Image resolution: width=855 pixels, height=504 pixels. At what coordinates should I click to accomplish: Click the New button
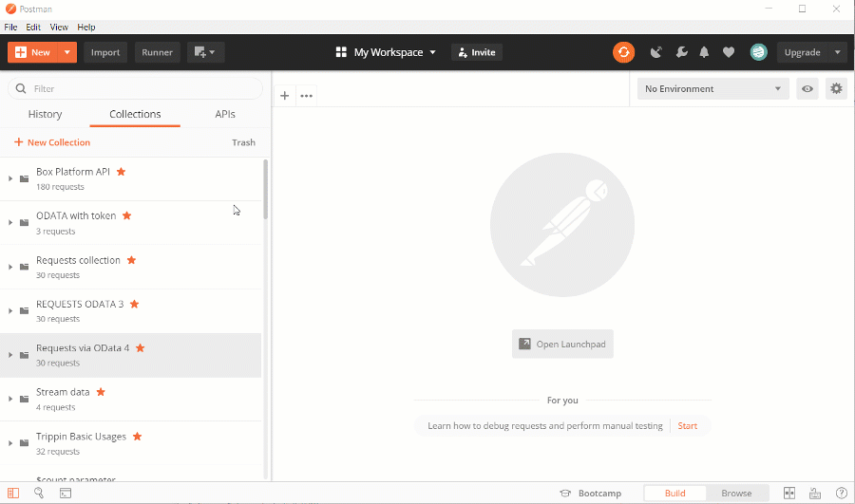(33, 52)
